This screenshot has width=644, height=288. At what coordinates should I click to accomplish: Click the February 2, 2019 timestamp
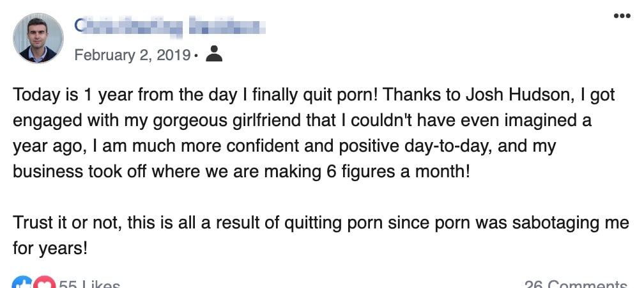tap(132, 55)
